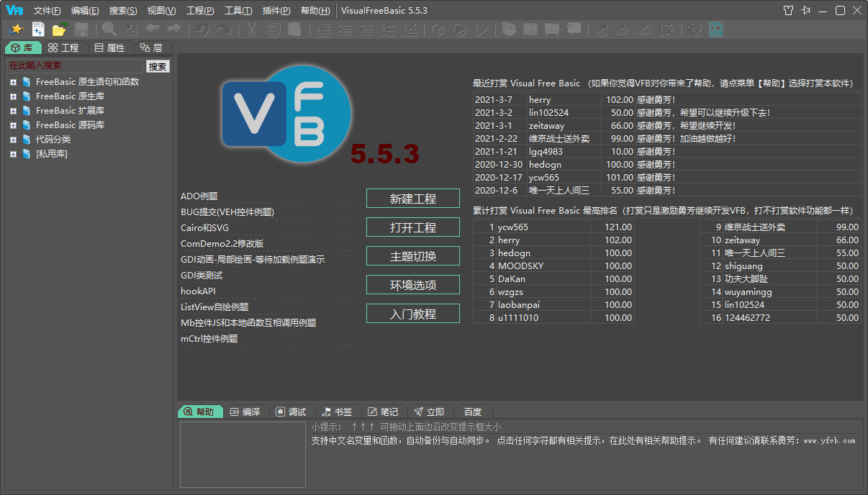Click the save icon on the toolbar
Image resolution: width=868 pixels, height=495 pixels.
coord(81,29)
